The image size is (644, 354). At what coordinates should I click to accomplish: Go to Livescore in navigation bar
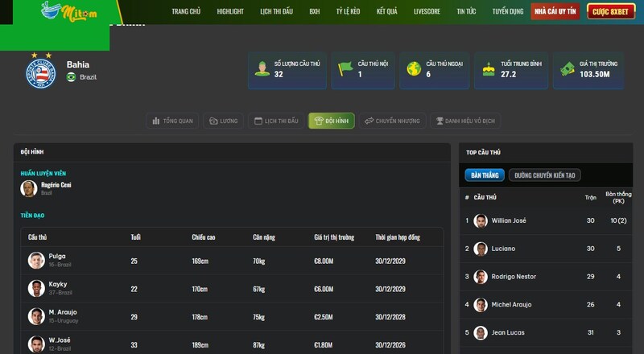point(427,11)
